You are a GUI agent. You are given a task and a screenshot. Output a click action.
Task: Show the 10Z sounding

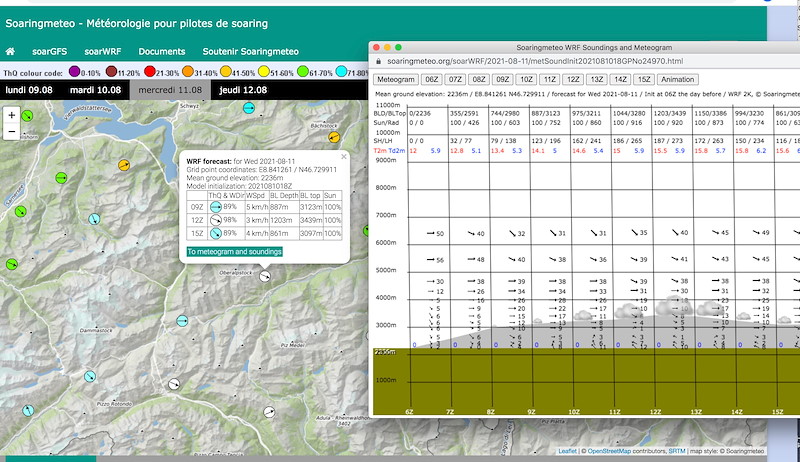[526, 80]
